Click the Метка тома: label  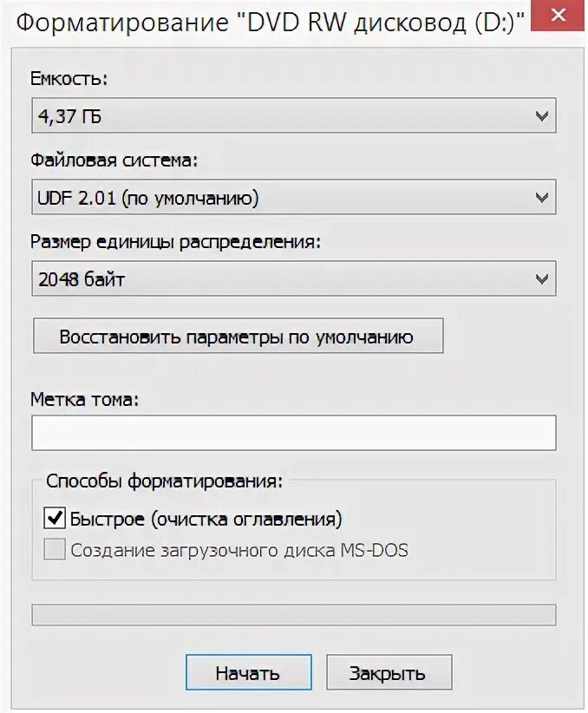[x=85, y=399]
